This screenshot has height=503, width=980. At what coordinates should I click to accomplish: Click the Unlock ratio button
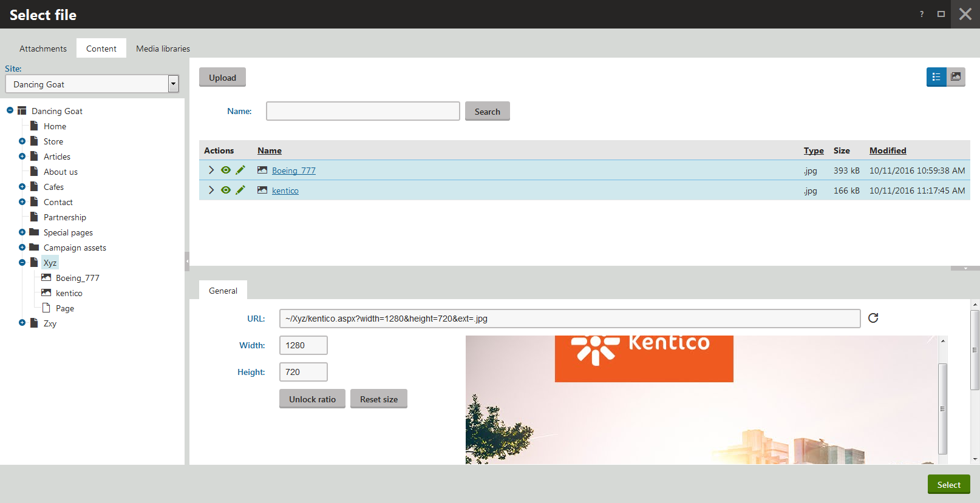click(312, 399)
